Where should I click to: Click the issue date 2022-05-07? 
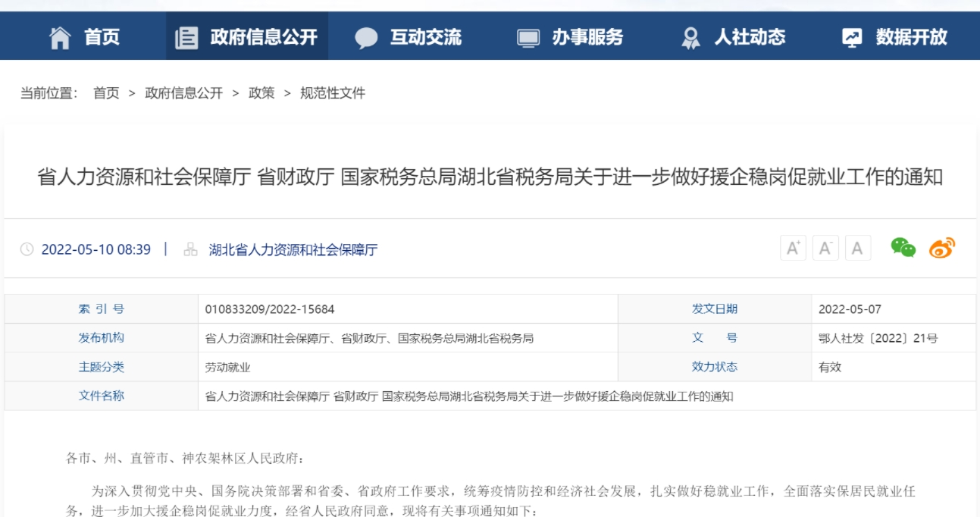(x=850, y=309)
